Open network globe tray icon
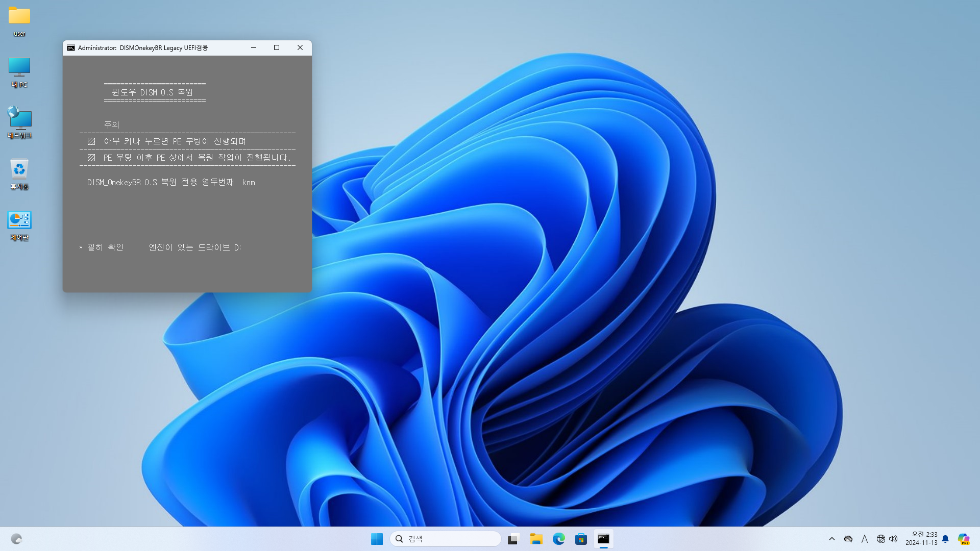980x551 pixels. click(881, 539)
